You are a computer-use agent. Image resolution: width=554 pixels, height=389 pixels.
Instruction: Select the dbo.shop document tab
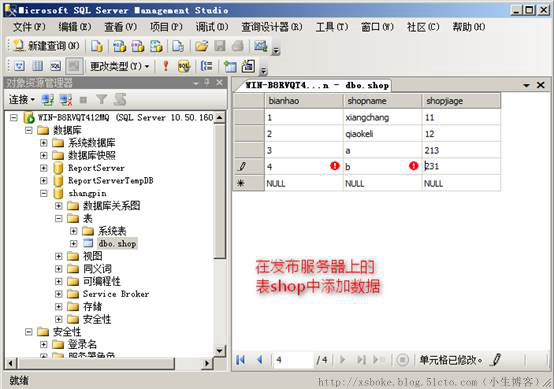pyautogui.click(x=317, y=85)
